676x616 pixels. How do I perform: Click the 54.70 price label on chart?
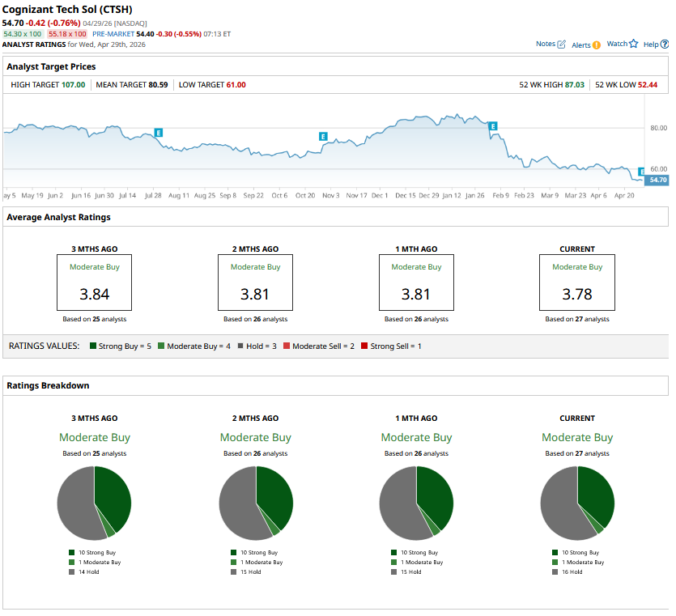tap(657, 180)
